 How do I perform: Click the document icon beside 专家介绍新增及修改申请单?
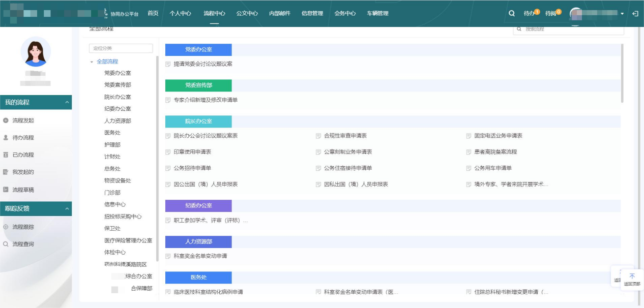(168, 100)
